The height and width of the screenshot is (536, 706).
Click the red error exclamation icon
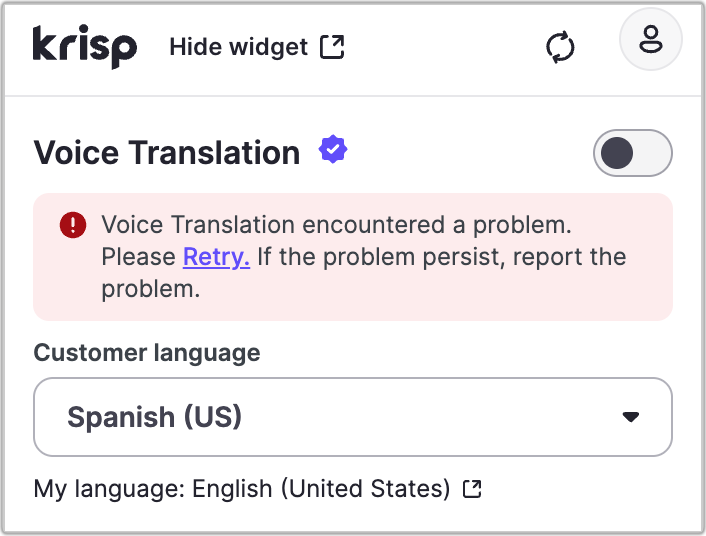73,225
